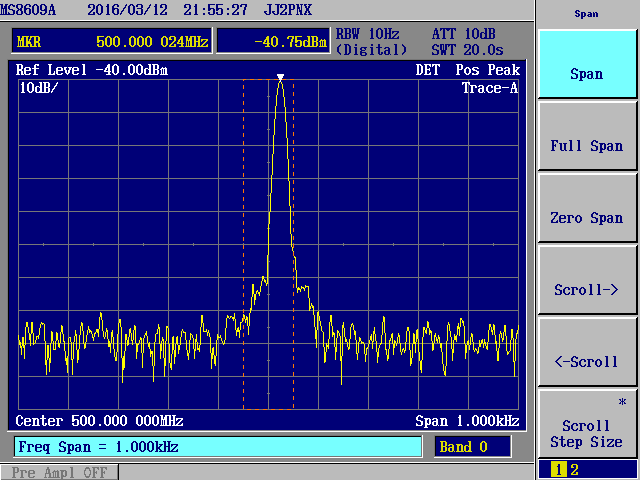Click the Ref Level -40.00dBm text
The height and width of the screenshot is (480, 640).
point(92,70)
